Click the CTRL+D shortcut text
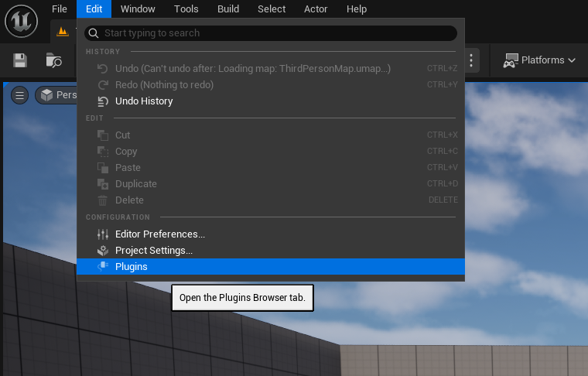 click(x=442, y=183)
